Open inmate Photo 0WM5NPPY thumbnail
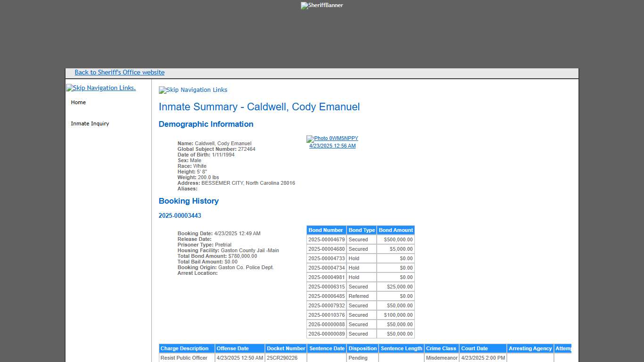Viewport: 644px width, 362px height. tap(332, 139)
